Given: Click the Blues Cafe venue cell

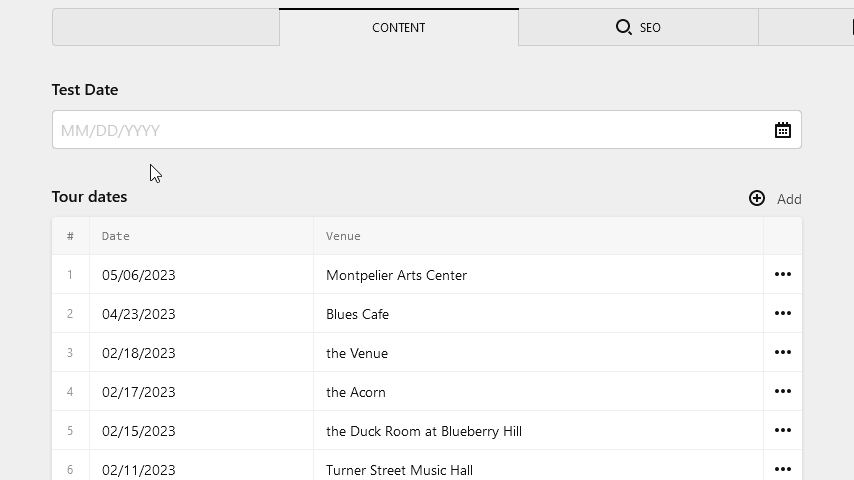Looking at the screenshot, I should [x=538, y=314].
